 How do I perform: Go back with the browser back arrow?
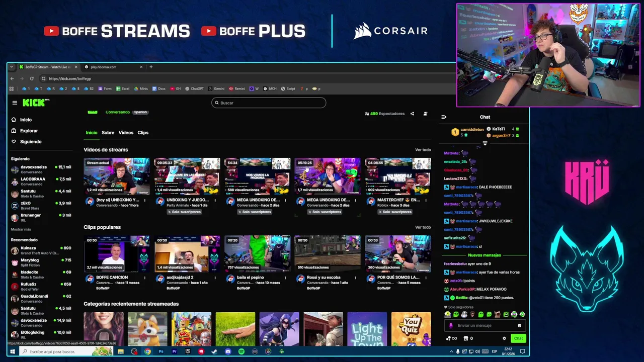(x=12, y=78)
